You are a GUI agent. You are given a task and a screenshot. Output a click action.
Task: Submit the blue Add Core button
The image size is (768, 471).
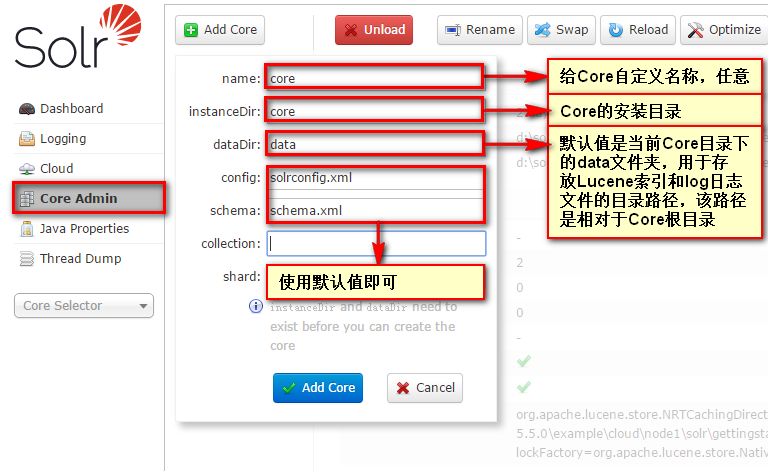[318, 388]
